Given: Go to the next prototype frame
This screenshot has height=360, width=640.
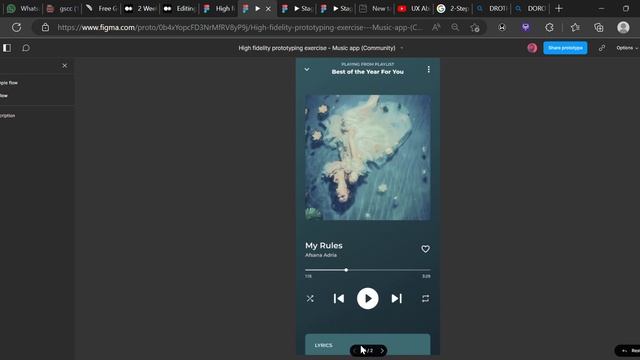Looking at the screenshot, I should coord(382,351).
